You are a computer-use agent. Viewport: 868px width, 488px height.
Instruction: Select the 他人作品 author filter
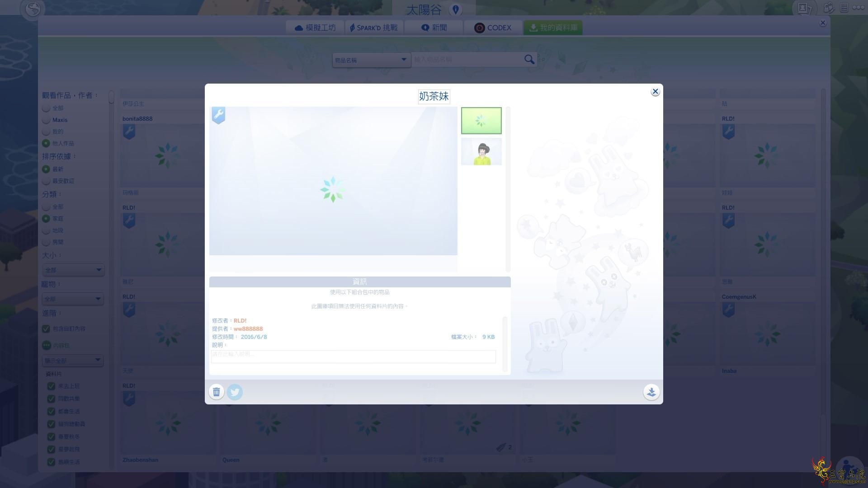[x=46, y=144]
